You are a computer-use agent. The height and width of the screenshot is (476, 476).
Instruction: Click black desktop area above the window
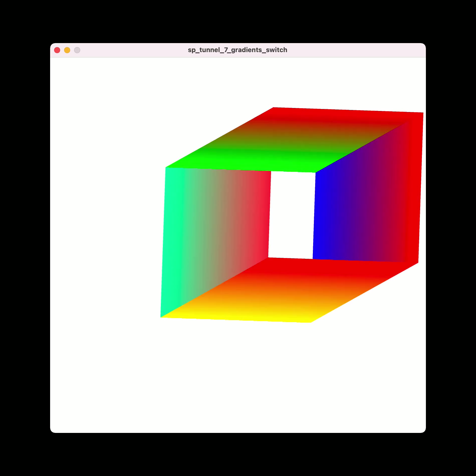point(238,20)
